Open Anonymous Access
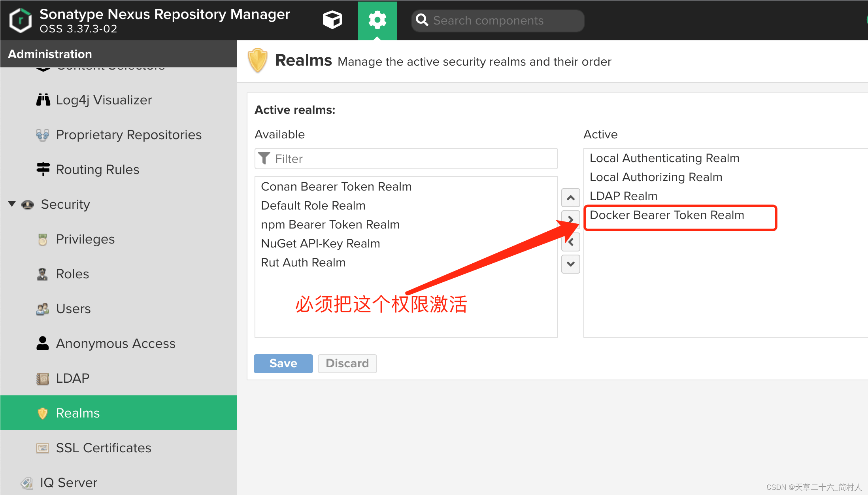Image resolution: width=868 pixels, height=495 pixels. click(x=116, y=344)
